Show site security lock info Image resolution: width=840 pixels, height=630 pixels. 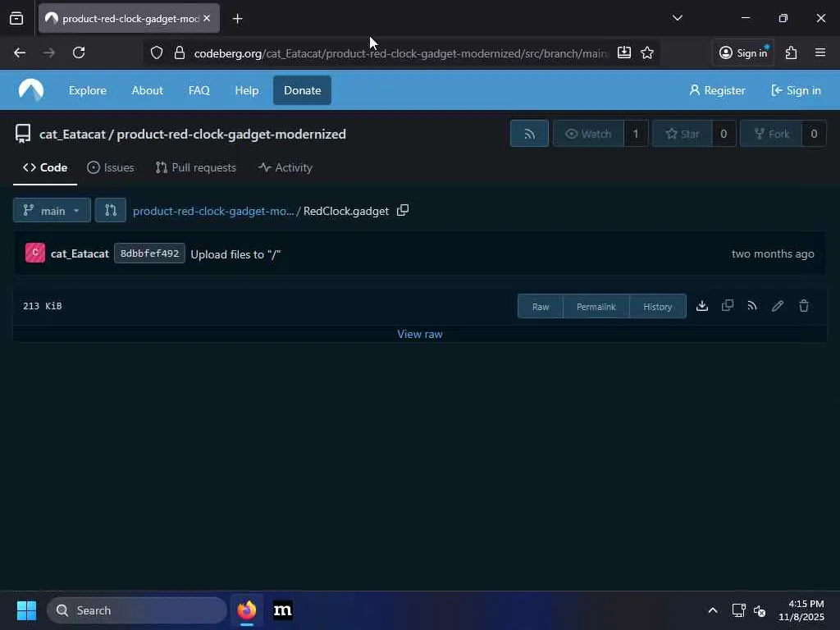(180, 53)
